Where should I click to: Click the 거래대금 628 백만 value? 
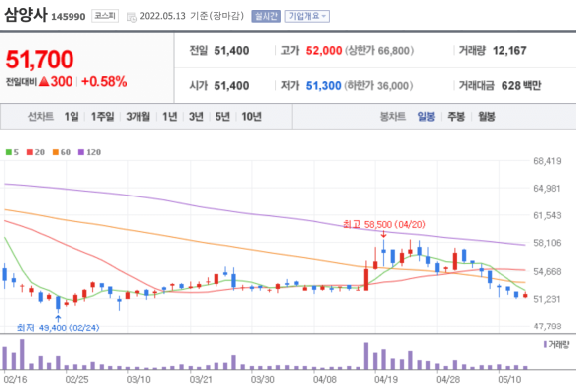[521, 86]
